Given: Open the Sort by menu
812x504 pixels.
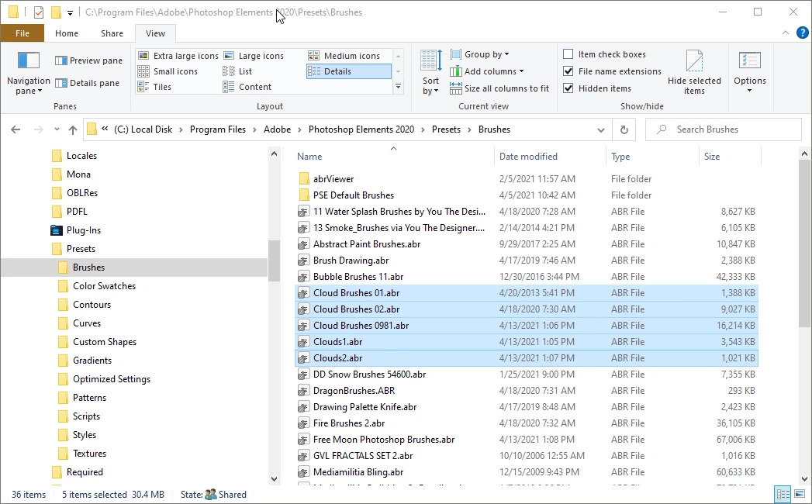Looking at the screenshot, I should (x=430, y=73).
